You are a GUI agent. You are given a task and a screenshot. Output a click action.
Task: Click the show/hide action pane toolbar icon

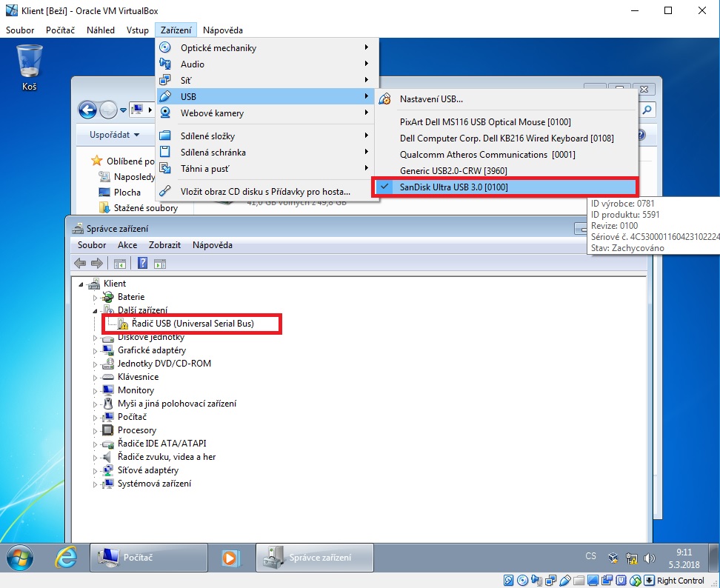(160, 264)
